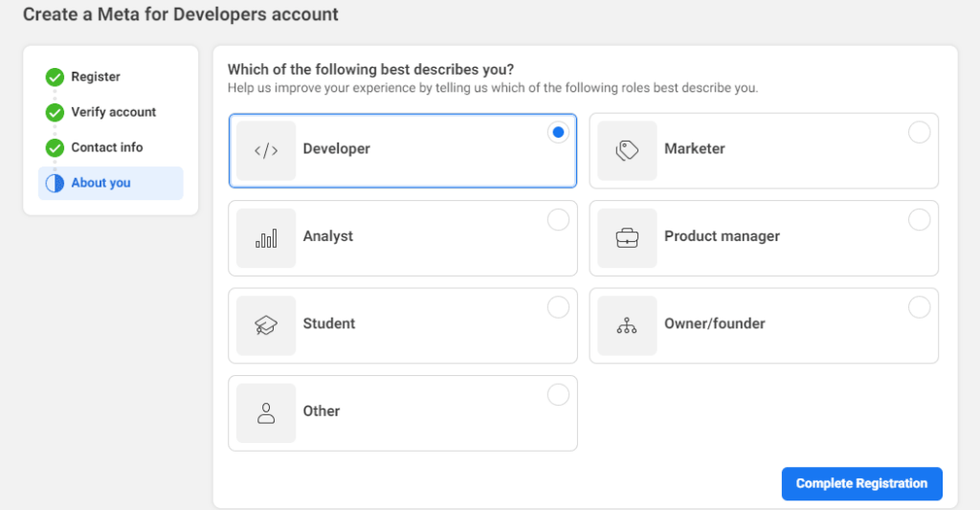Choose the Student radio button

coord(558,307)
